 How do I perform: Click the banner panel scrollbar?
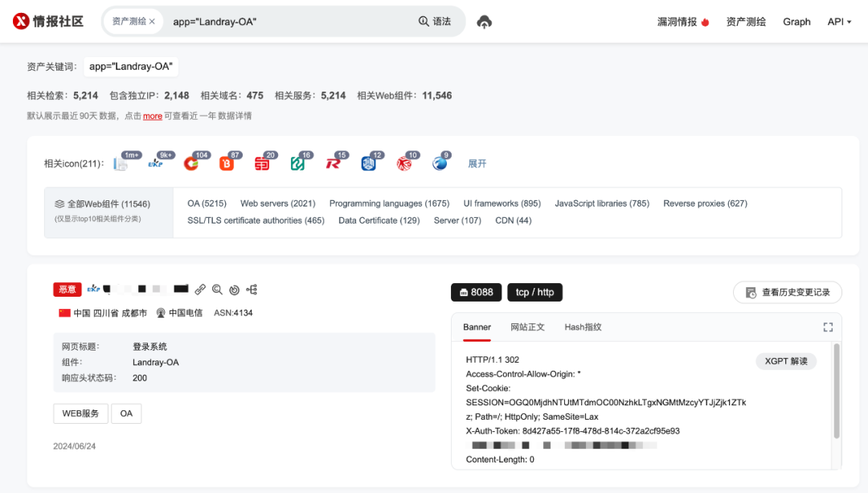coord(837,391)
